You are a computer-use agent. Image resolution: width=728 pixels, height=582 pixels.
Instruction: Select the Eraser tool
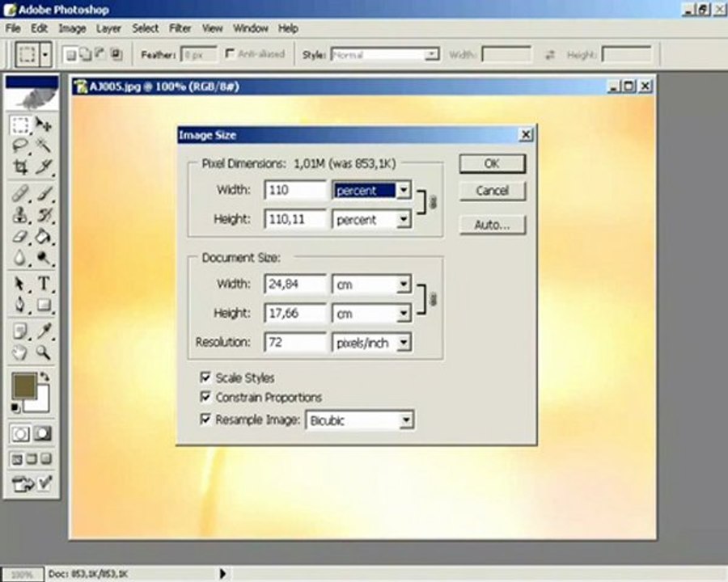click(x=20, y=236)
